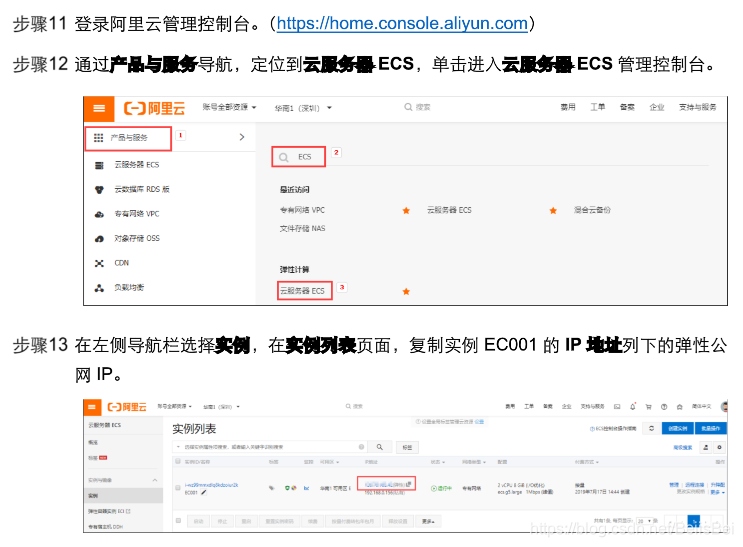Open 状态 column filter dropdown
The width and height of the screenshot is (743, 547).
(x=438, y=462)
